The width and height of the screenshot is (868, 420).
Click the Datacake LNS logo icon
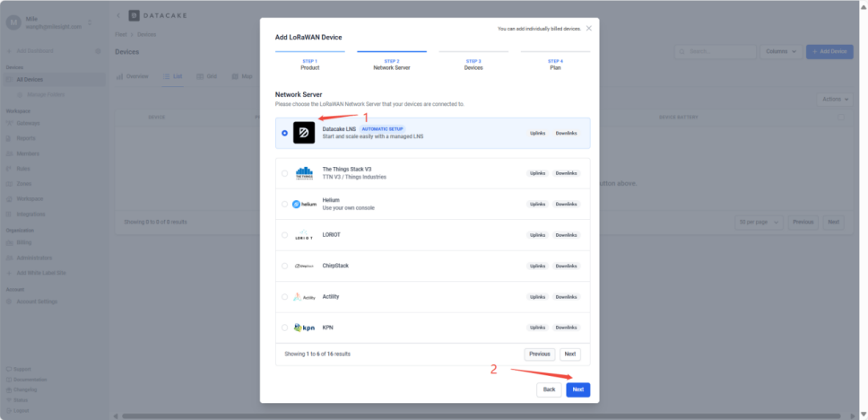click(304, 133)
